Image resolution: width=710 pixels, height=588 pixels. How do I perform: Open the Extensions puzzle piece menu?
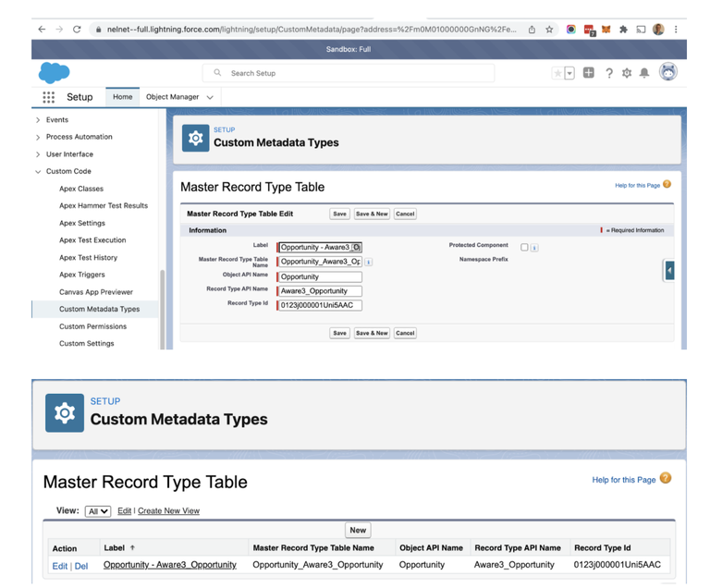623,30
